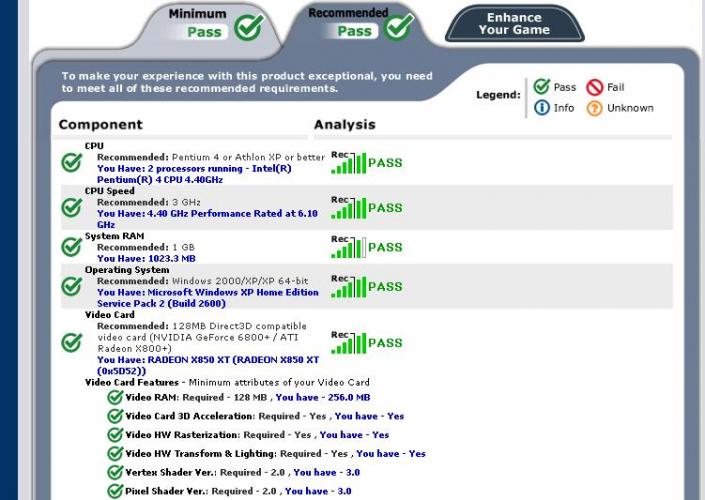This screenshot has height=500, width=705.
Task: Click the check icon beside Vertex Shader Ver.
Action: click(115, 472)
